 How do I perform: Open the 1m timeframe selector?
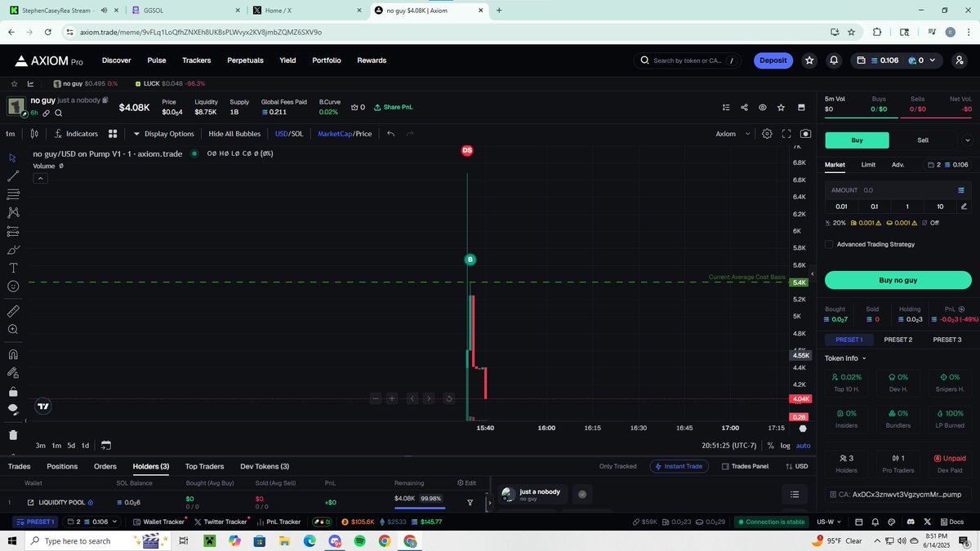10,134
